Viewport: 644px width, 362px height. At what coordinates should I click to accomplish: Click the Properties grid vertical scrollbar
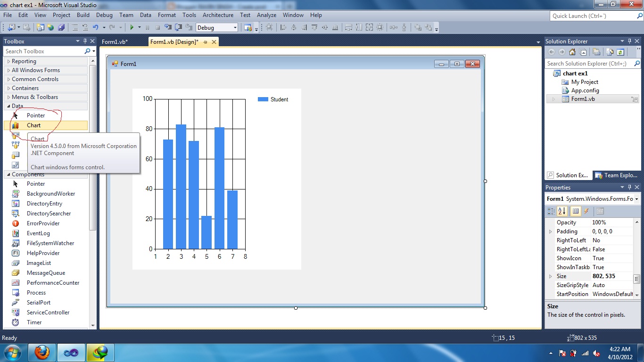point(636,258)
